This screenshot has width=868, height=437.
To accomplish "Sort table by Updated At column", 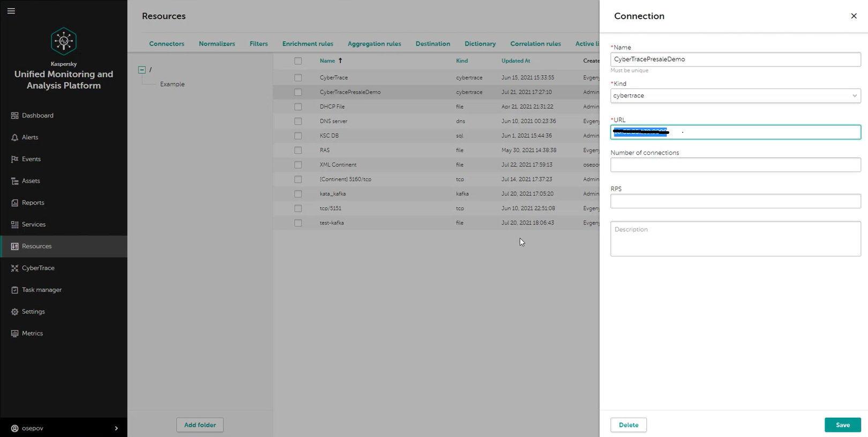I will tap(515, 61).
